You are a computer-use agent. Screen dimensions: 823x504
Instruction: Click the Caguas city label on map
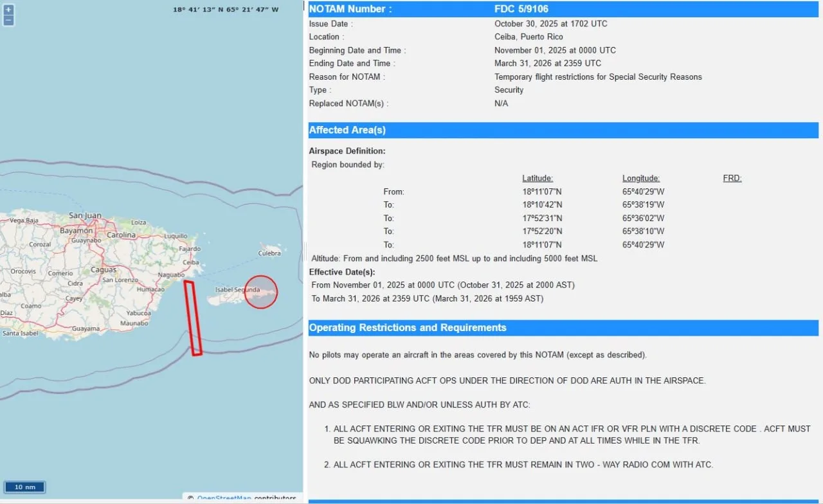103,270
